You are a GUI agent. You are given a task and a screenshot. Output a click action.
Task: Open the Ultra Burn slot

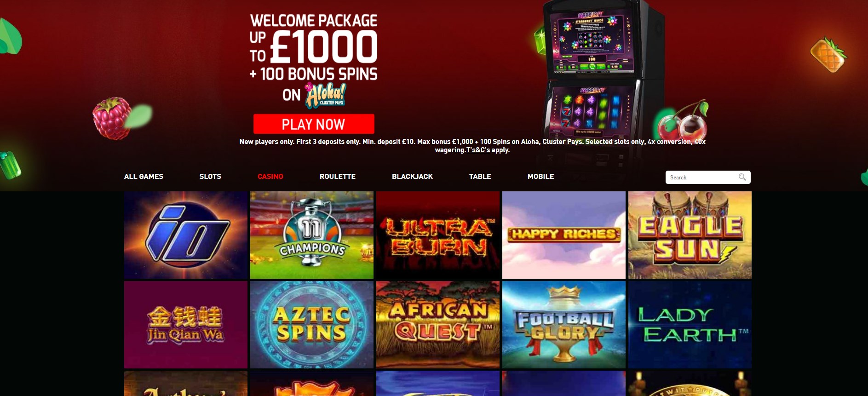click(438, 235)
